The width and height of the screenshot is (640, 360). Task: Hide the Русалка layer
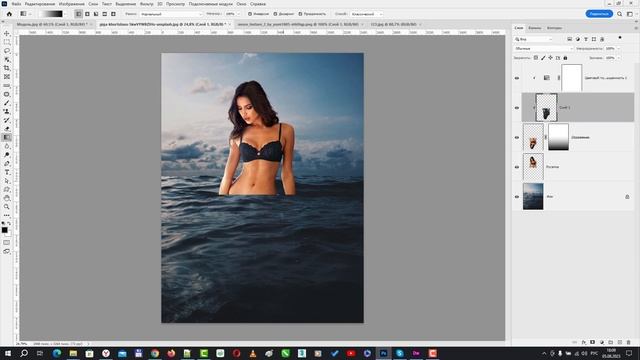click(517, 167)
